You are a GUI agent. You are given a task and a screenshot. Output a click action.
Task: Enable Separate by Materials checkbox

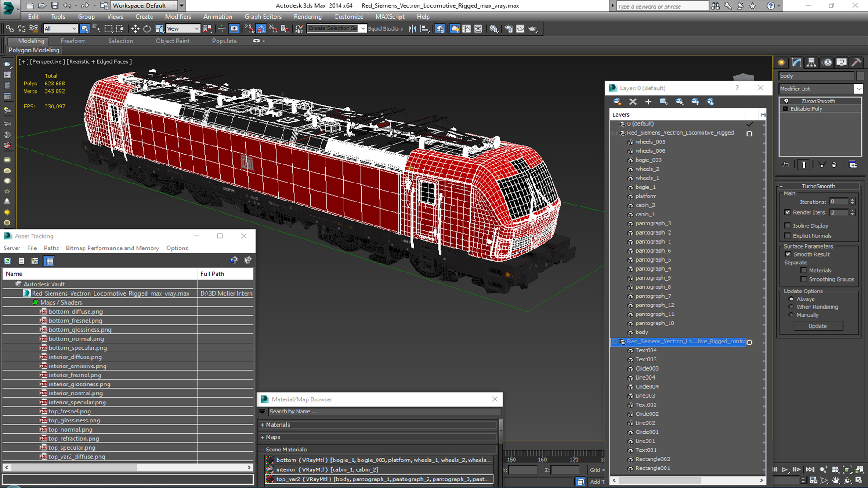pyautogui.click(x=803, y=271)
